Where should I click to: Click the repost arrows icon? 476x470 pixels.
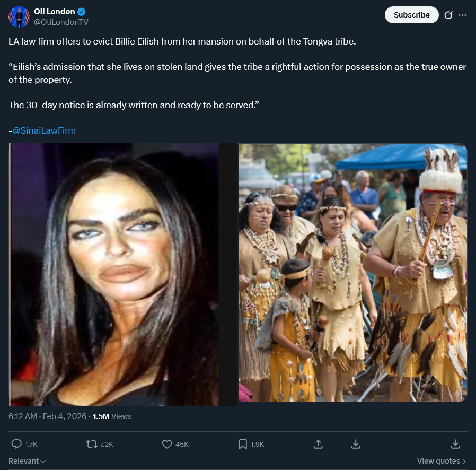[x=91, y=444]
